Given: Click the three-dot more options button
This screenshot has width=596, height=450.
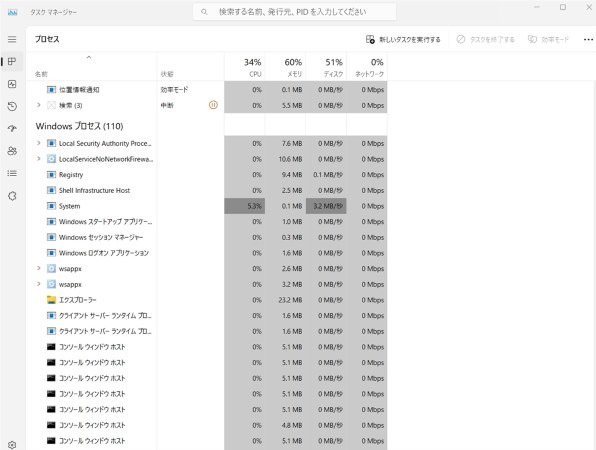Looking at the screenshot, I should click(x=588, y=40).
